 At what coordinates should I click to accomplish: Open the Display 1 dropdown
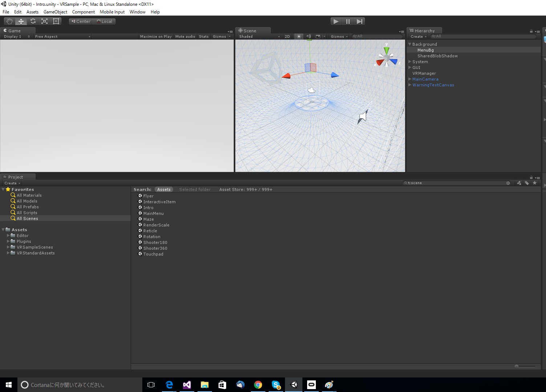point(16,37)
